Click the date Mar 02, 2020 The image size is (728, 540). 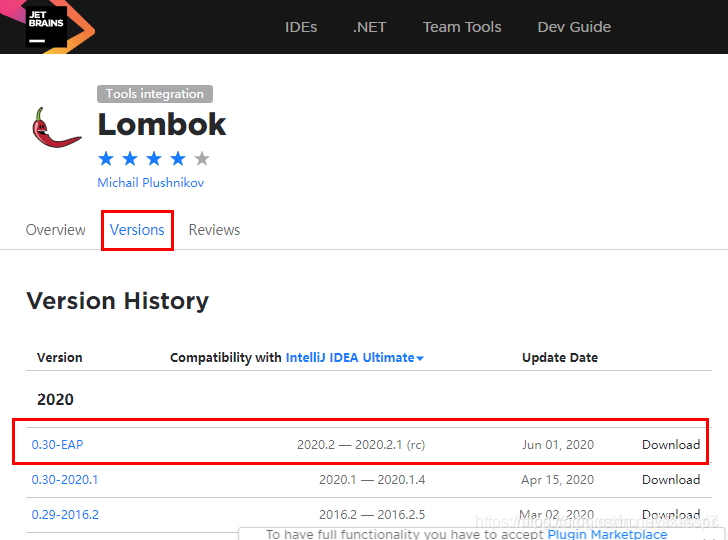pos(557,514)
